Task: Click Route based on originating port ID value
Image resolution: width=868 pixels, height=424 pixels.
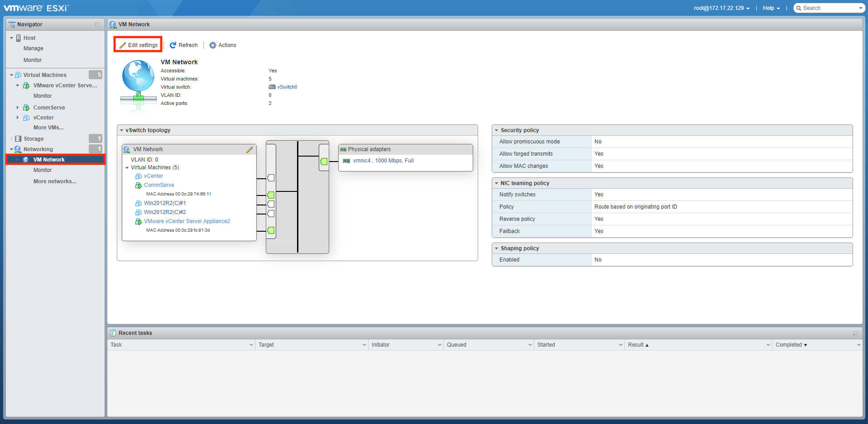Action: click(636, 207)
